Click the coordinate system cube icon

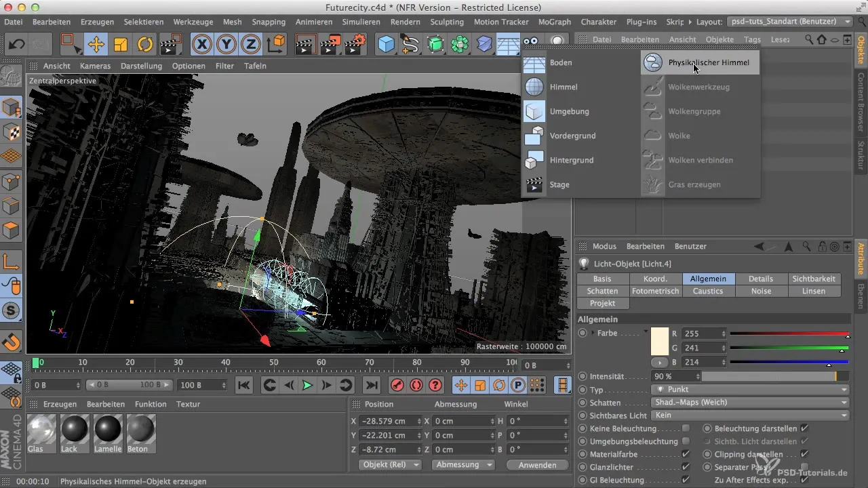[277, 45]
